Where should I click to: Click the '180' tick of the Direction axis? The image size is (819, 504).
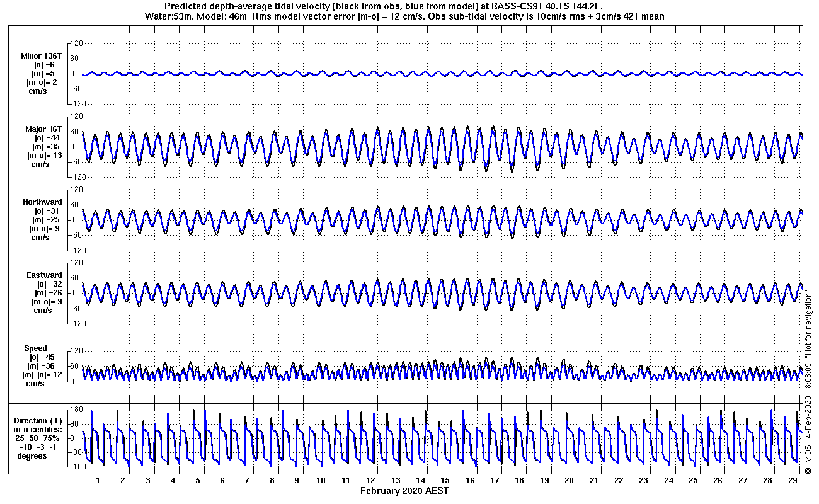coord(77,410)
